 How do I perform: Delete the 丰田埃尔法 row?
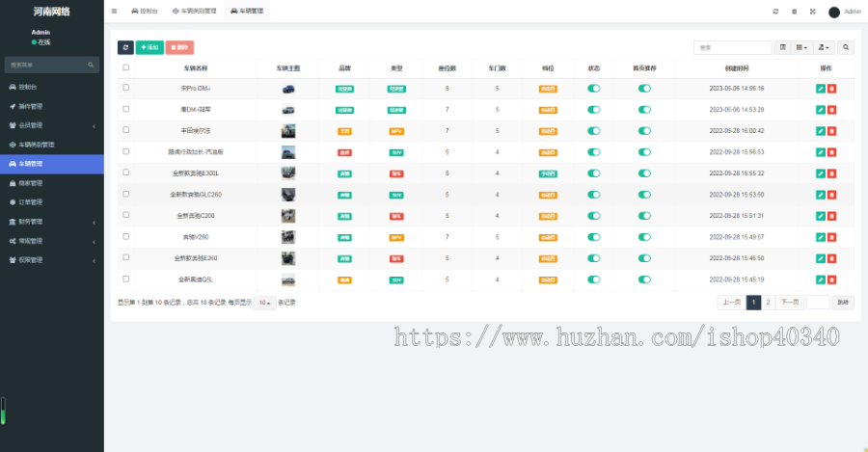coord(831,131)
